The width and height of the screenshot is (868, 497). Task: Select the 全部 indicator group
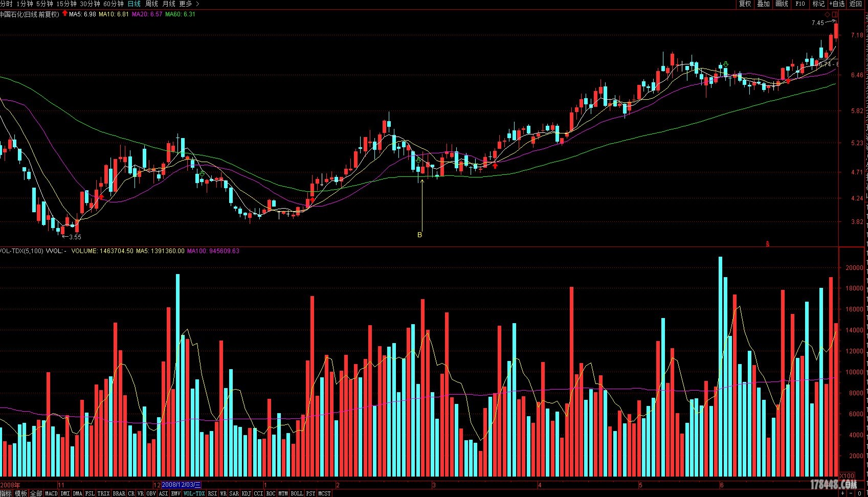tap(36, 493)
